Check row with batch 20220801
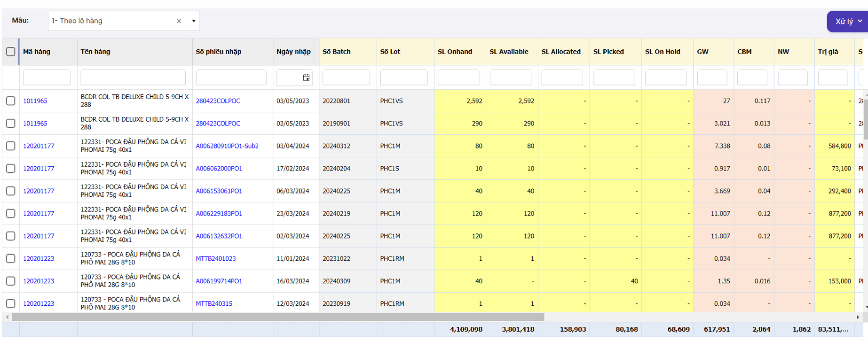The image size is (868, 341). coord(10,101)
